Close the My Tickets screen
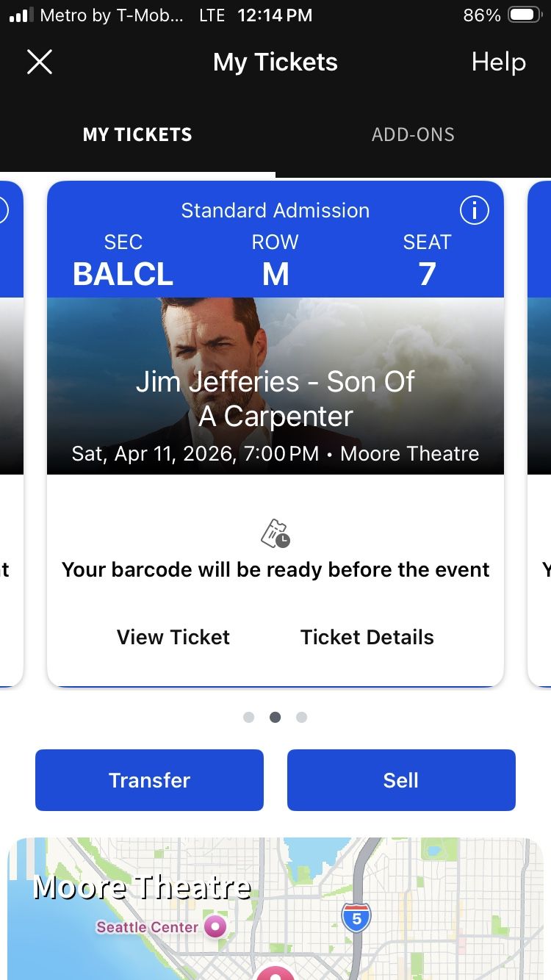 pyautogui.click(x=40, y=62)
